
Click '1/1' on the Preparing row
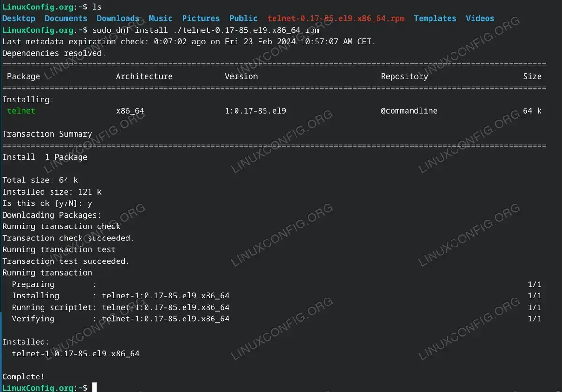coord(534,284)
